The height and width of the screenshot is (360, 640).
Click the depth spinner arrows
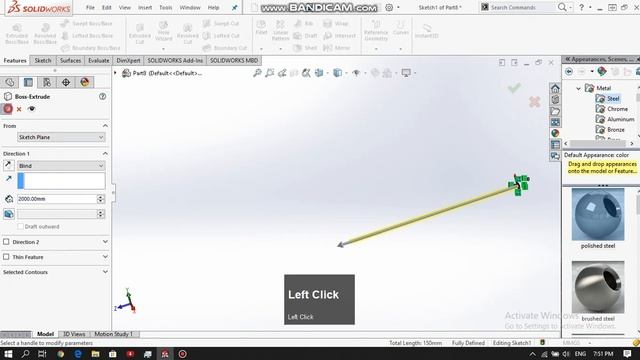pos(101,199)
